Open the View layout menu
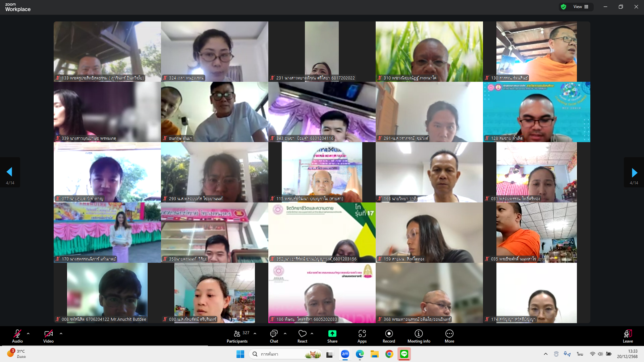Viewport: 644px width, 362px height. coord(581,7)
